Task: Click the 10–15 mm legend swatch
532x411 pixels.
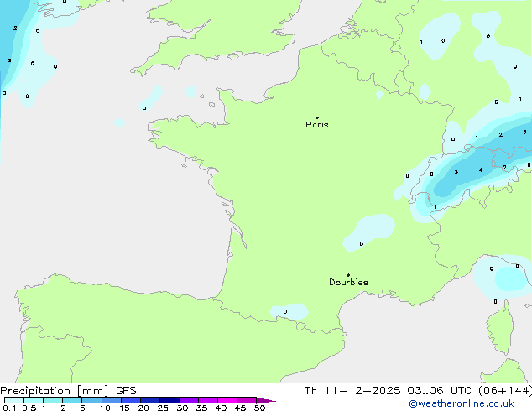Action: point(111,400)
